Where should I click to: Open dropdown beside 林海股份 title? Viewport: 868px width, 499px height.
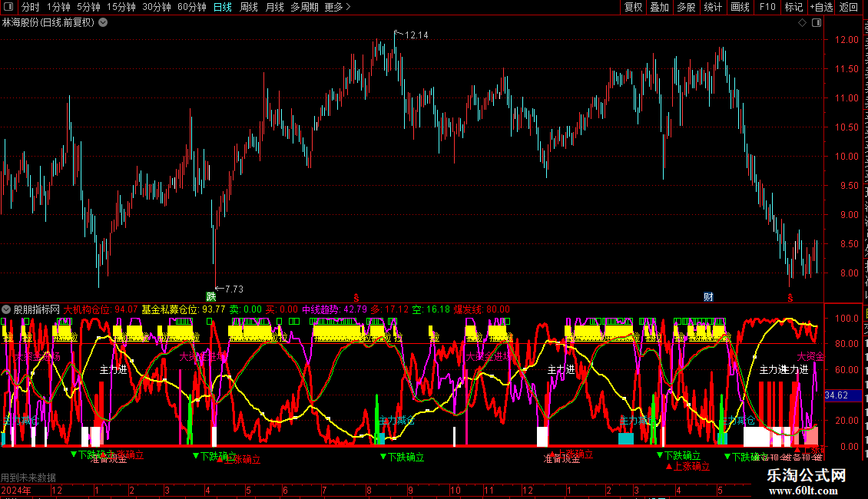coord(103,23)
